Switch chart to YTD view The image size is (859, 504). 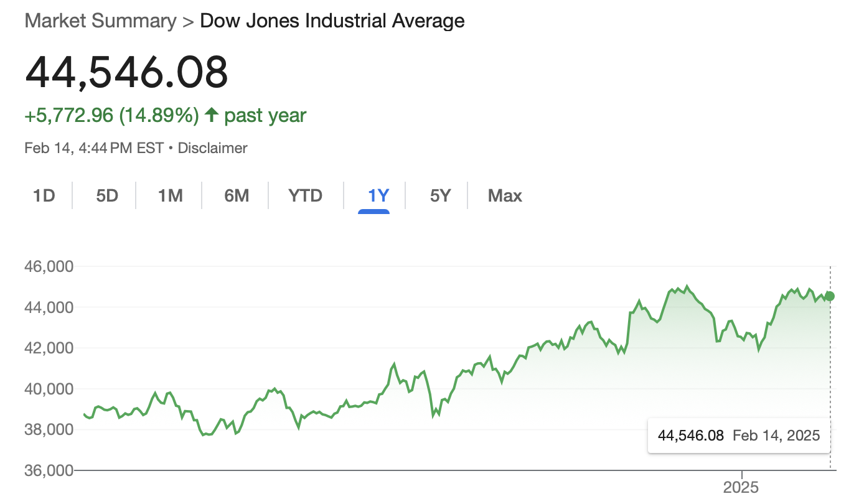305,196
